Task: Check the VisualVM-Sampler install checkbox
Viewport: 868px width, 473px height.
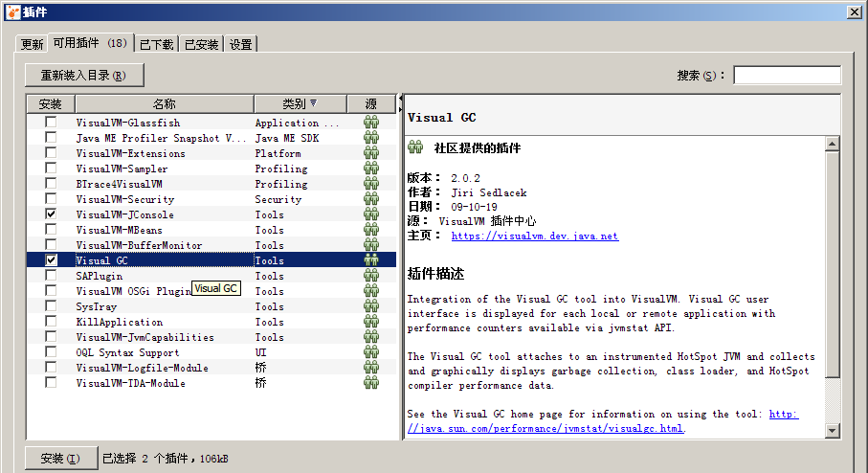Action: point(51,168)
